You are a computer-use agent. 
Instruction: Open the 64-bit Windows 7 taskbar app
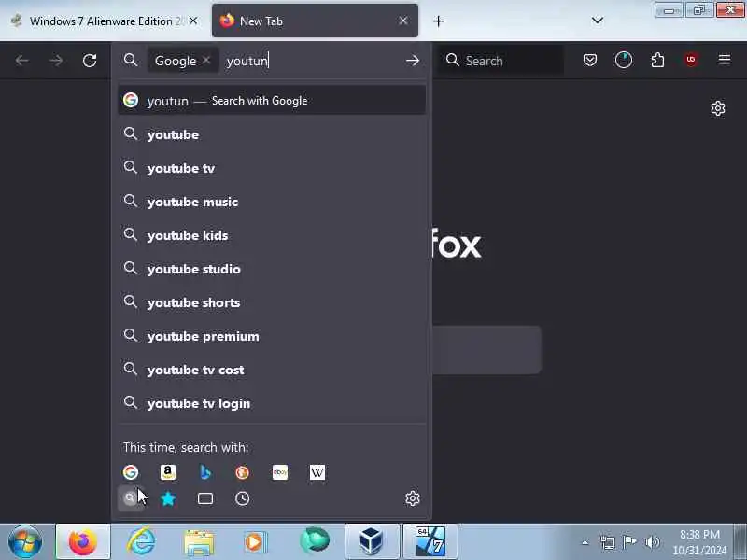pyautogui.click(x=430, y=541)
